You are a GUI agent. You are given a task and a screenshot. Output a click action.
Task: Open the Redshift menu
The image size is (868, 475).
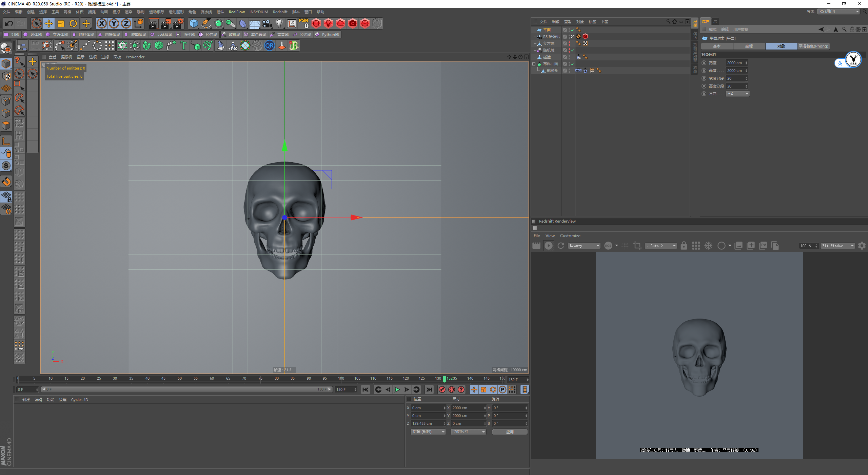click(280, 12)
